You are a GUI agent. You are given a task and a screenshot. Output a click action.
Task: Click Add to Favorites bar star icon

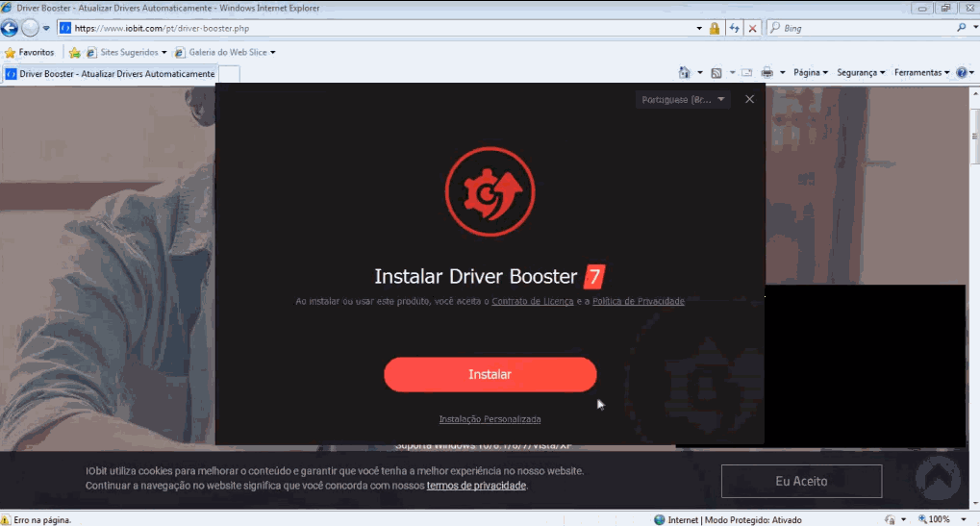[x=74, y=53]
